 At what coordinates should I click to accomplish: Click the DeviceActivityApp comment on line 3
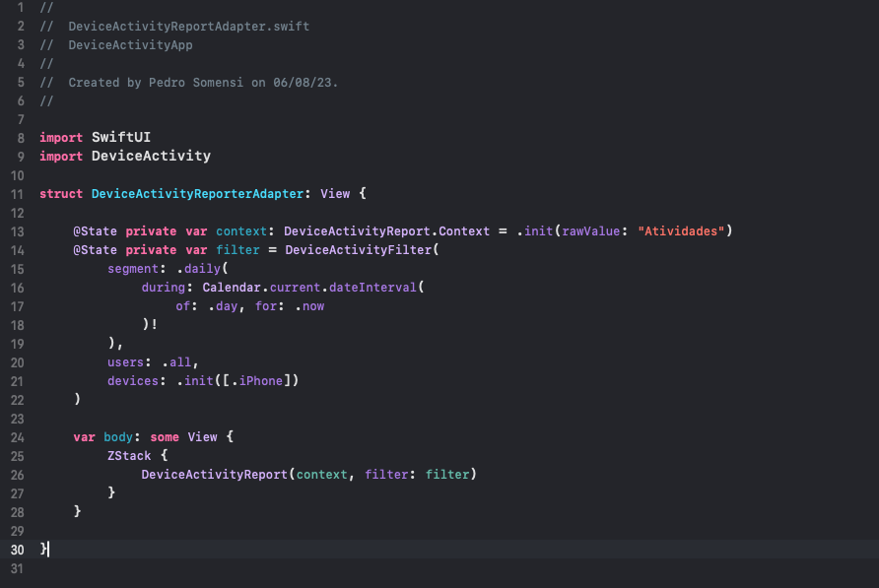click(x=130, y=45)
